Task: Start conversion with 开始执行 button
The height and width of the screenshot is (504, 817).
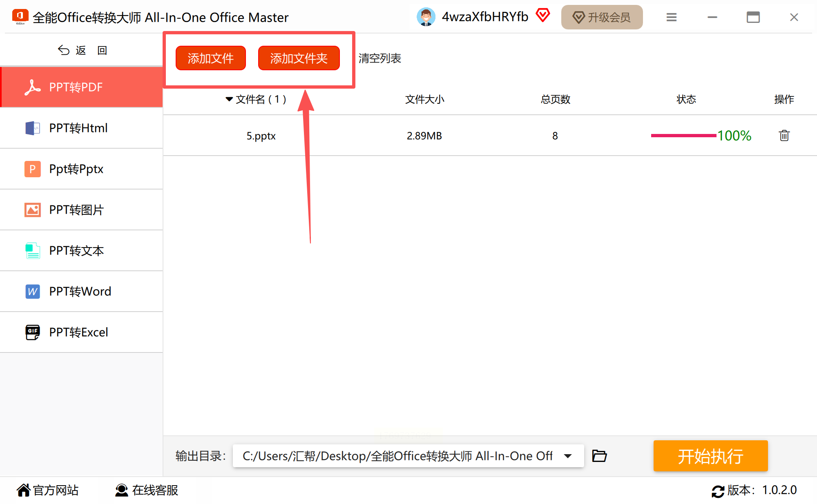Action: pos(710,456)
